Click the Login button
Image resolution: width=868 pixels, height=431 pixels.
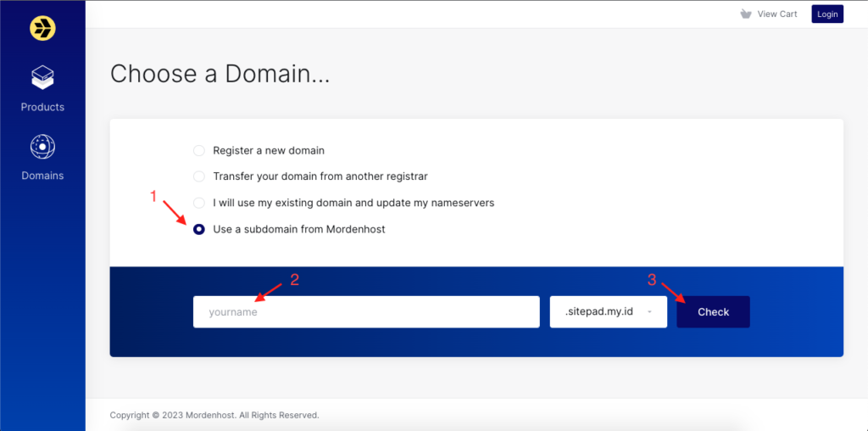[x=827, y=14]
